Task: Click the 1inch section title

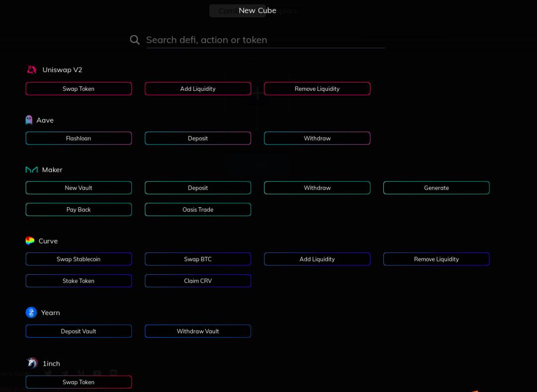Action: pos(51,363)
